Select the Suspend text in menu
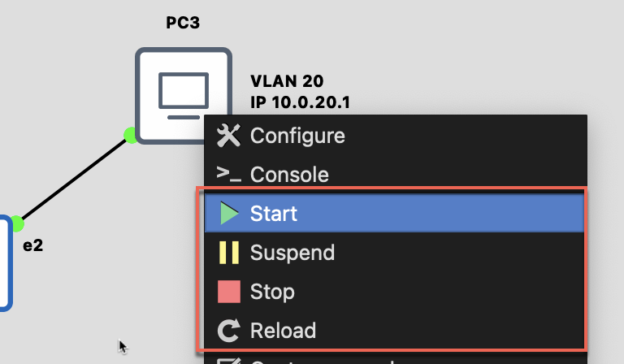Viewport: 624px width, 364px height. [292, 253]
